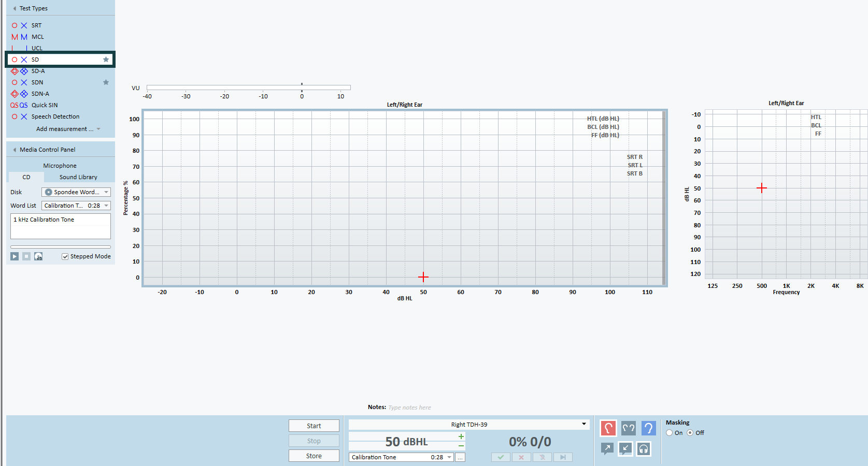The image size is (868, 466).
Task: Switch to the Sound Library tab
Action: (x=78, y=177)
